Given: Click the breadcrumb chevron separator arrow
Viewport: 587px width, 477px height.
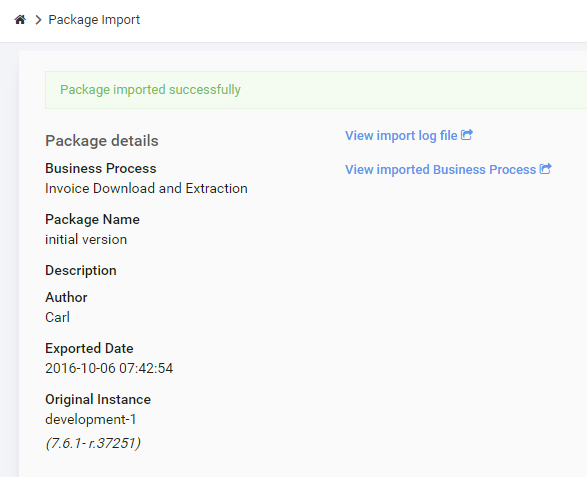Looking at the screenshot, I should pos(38,20).
